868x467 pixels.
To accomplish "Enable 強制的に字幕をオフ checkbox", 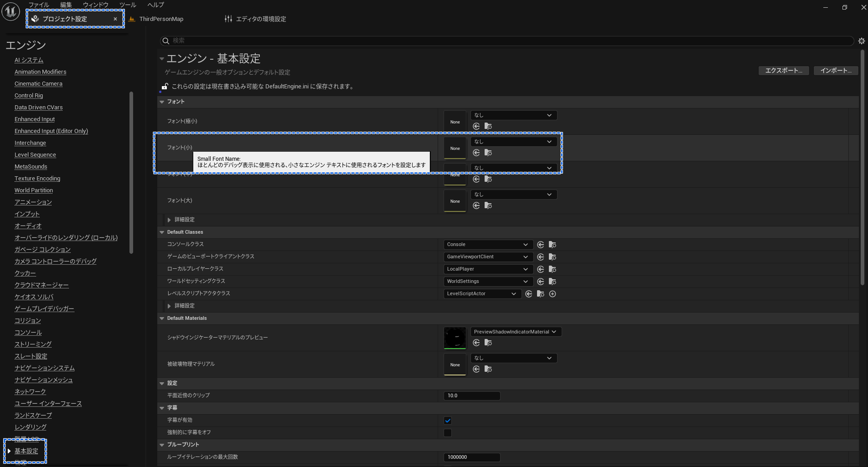I will (x=448, y=433).
